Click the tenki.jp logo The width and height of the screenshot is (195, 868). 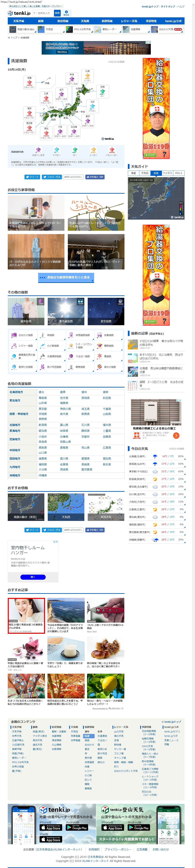point(19,13)
